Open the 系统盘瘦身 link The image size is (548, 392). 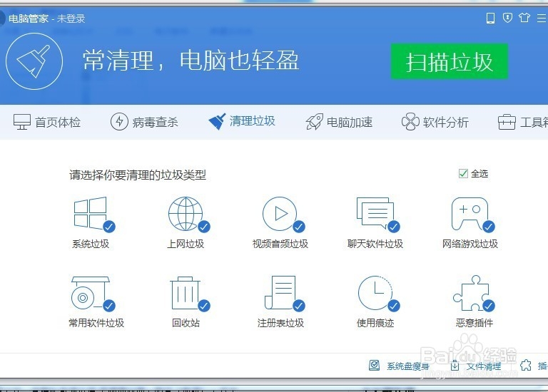point(408,366)
